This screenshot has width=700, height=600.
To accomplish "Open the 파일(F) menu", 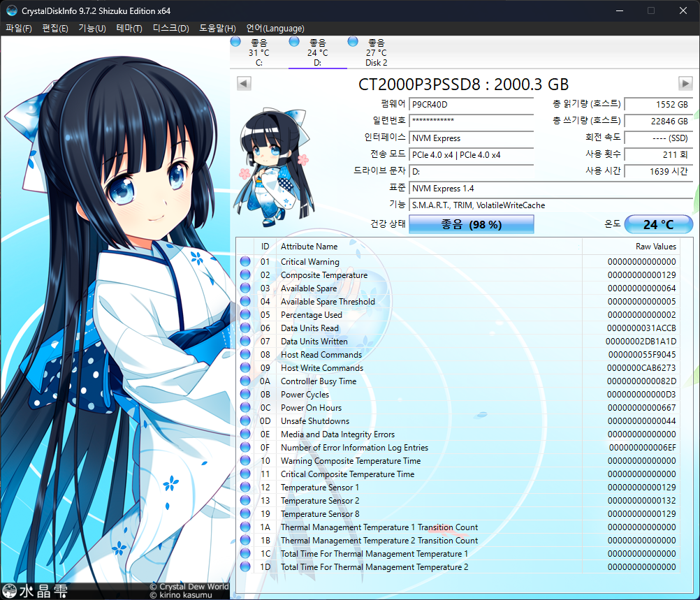I will [19, 29].
